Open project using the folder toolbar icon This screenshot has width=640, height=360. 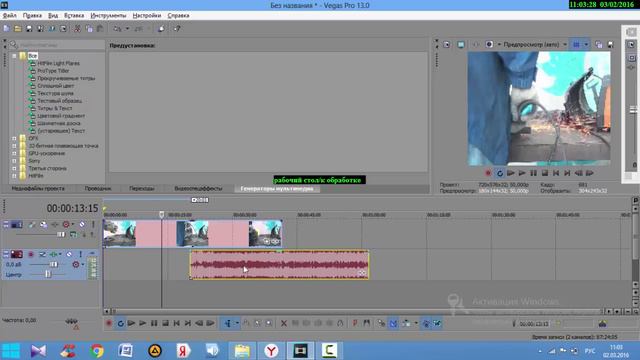pyautogui.click(x=18, y=29)
